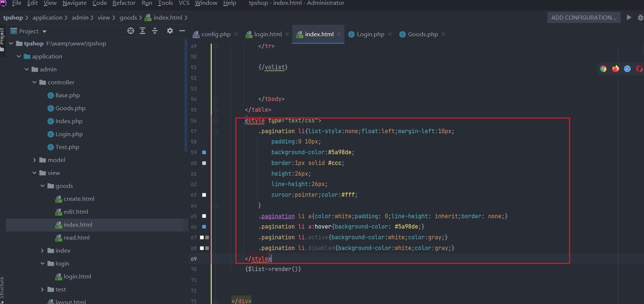Click the Run play button in toolbar
Viewport: 644px width, 304px height.
629,17
